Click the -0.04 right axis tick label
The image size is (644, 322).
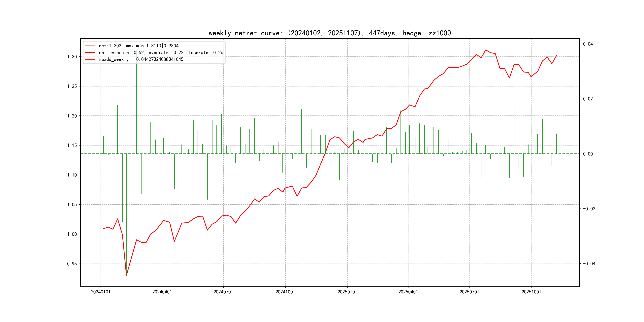tap(589, 264)
